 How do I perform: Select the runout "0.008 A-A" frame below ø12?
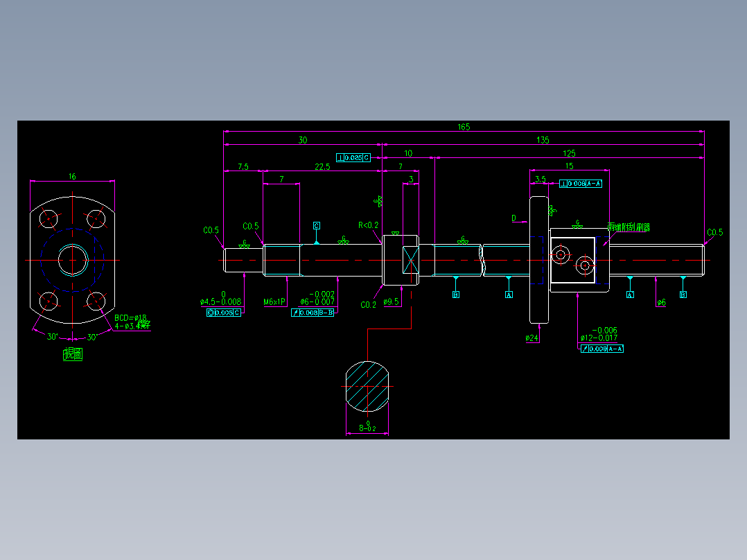(x=602, y=349)
